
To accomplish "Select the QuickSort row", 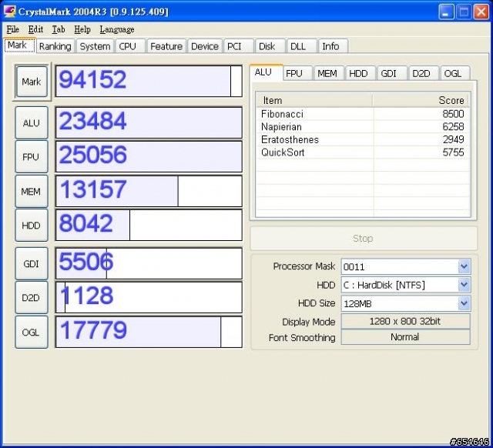I will pyautogui.click(x=363, y=152).
